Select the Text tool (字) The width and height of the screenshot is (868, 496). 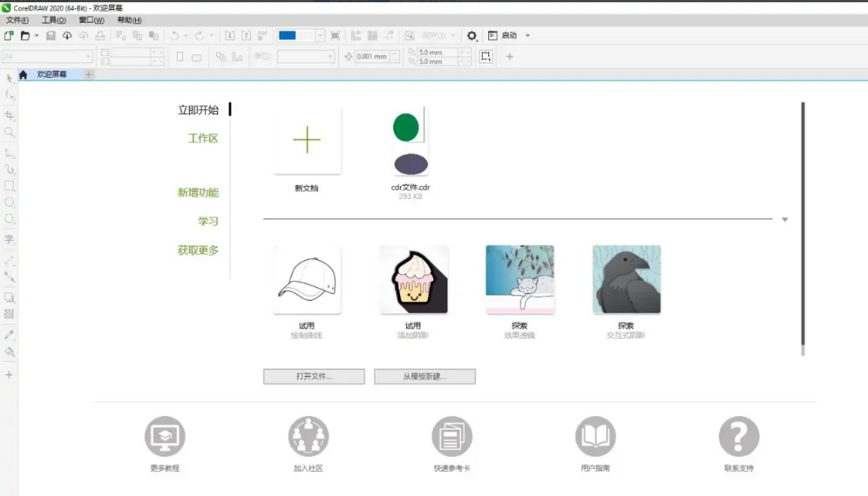10,240
